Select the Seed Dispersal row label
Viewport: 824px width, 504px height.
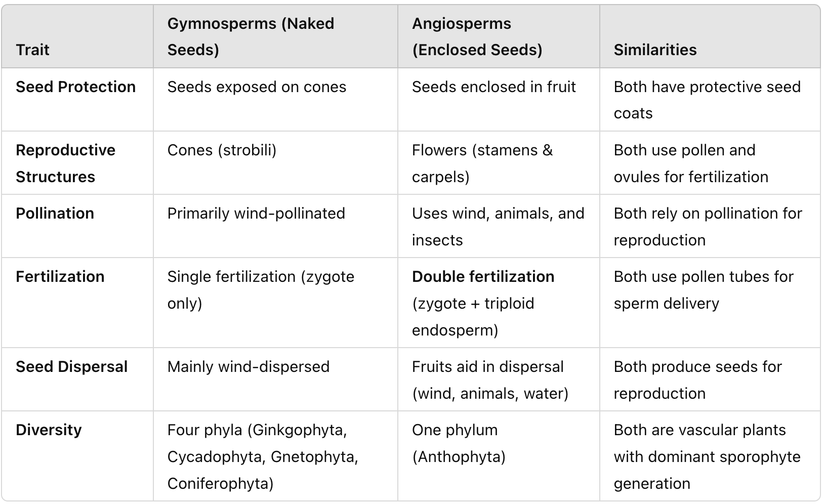pos(72,366)
